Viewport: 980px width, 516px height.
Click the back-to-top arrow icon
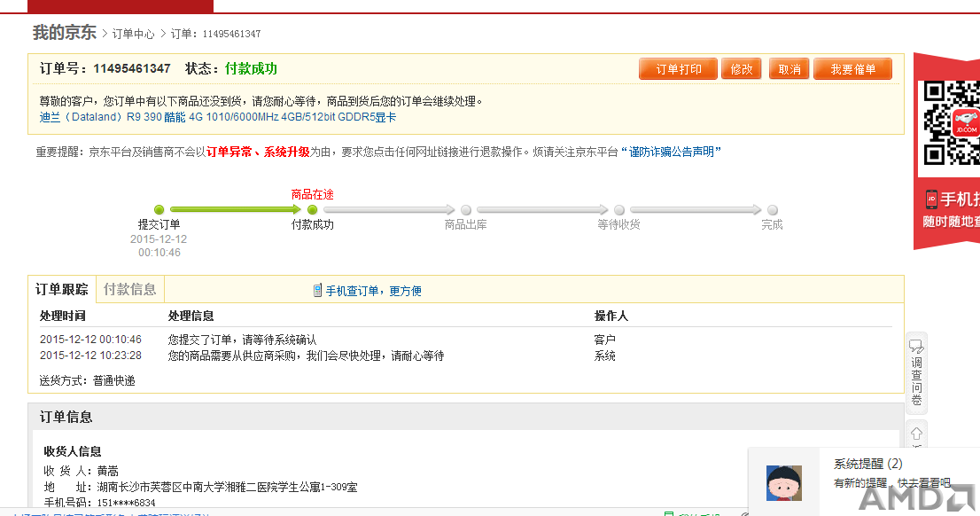[916, 434]
